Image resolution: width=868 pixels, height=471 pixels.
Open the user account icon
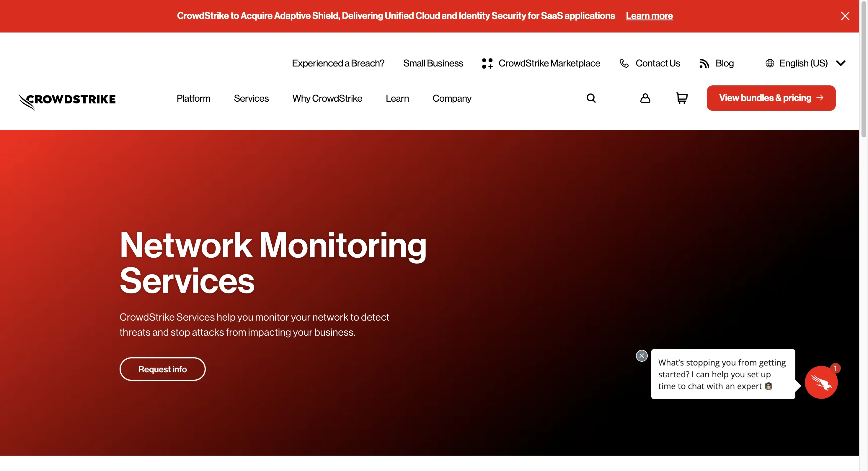click(645, 98)
